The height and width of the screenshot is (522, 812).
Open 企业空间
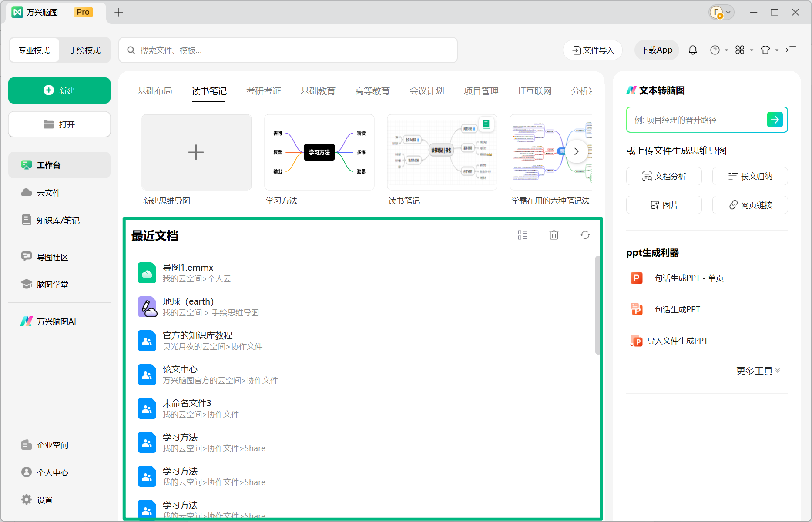tap(59, 445)
